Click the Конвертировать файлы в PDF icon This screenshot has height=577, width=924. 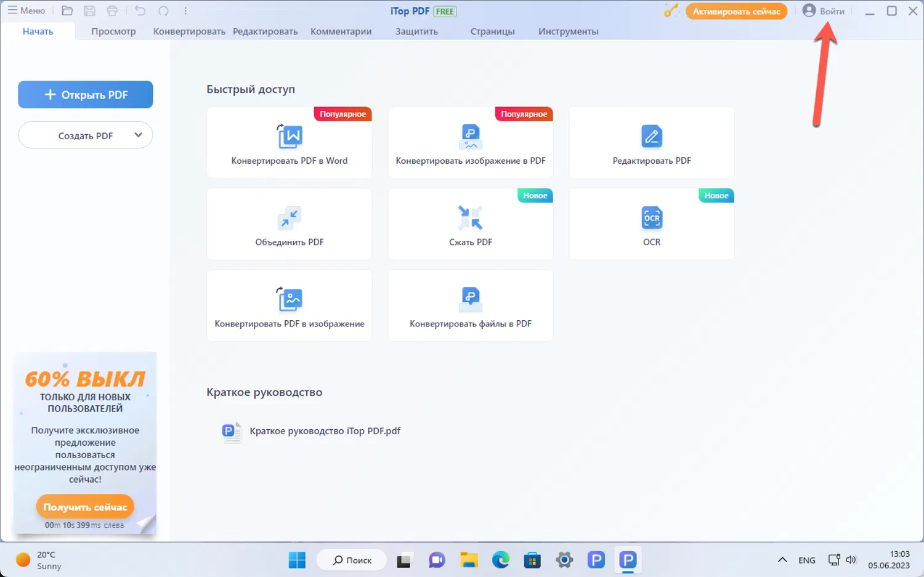471,299
